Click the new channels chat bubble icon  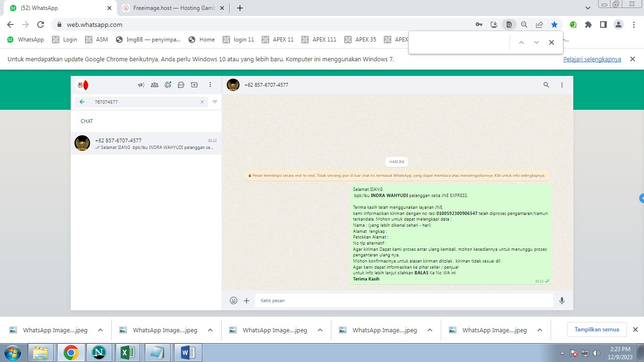tap(181, 85)
